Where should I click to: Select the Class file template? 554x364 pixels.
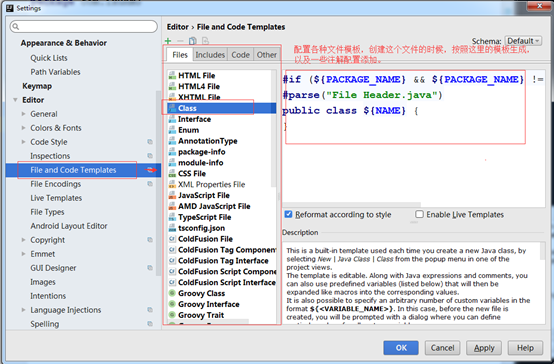coord(222,108)
